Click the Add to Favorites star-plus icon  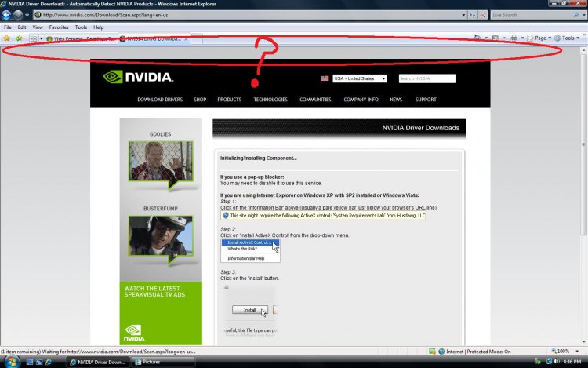click(x=18, y=38)
